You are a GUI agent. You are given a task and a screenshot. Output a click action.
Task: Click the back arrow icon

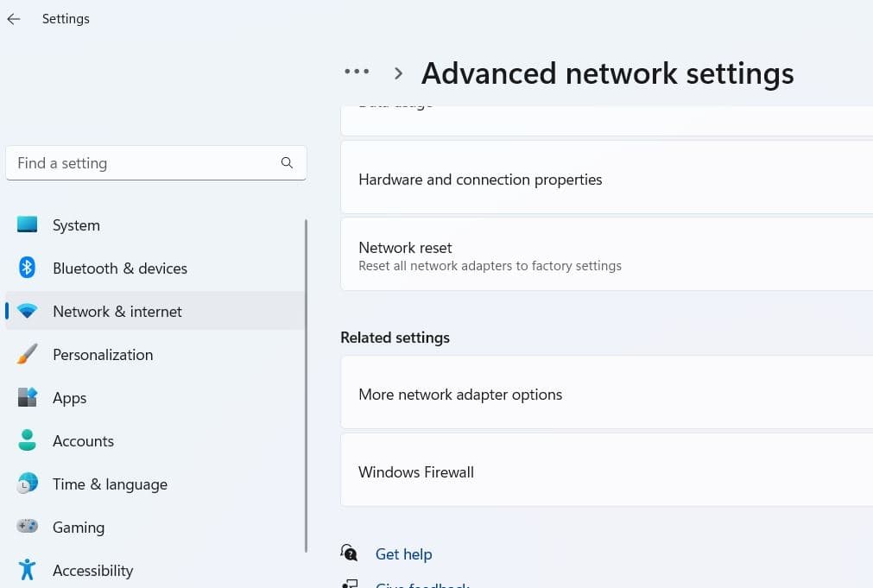click(14, 19)
